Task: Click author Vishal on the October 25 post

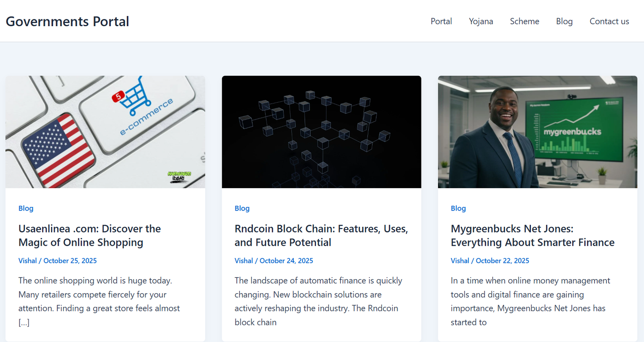Action: pyautogui.click(x=27, y=261)
